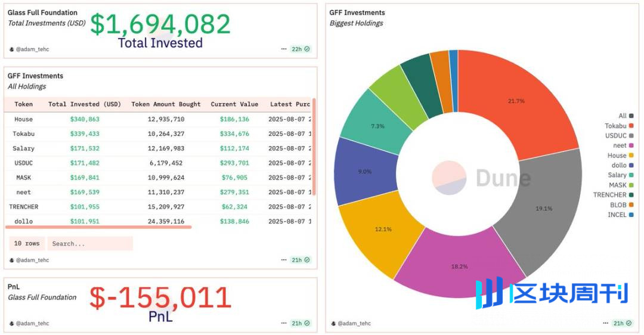Toggle Tokabu series in the legend
Viewport: 644px width, 335px height.
pyautogui.click(x=619, y=126)
